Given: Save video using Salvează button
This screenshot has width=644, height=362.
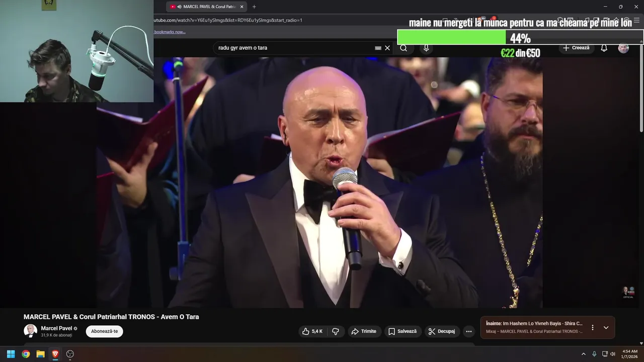Looking at the screenshot, I should tap(403, 331).
